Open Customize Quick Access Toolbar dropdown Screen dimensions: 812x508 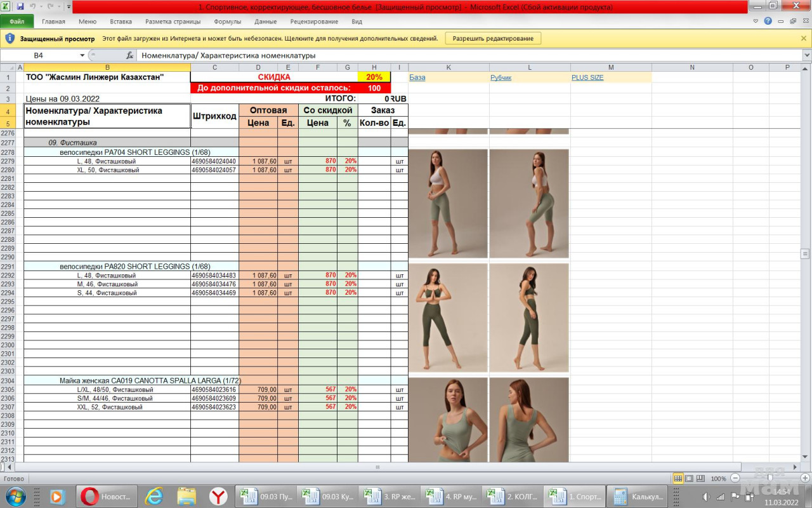point(69,7)
